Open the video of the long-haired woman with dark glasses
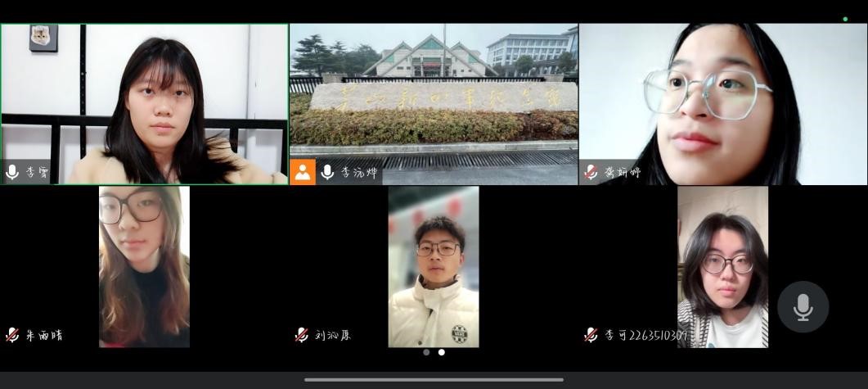Screen dimensions: 868x389 point(144,266)
